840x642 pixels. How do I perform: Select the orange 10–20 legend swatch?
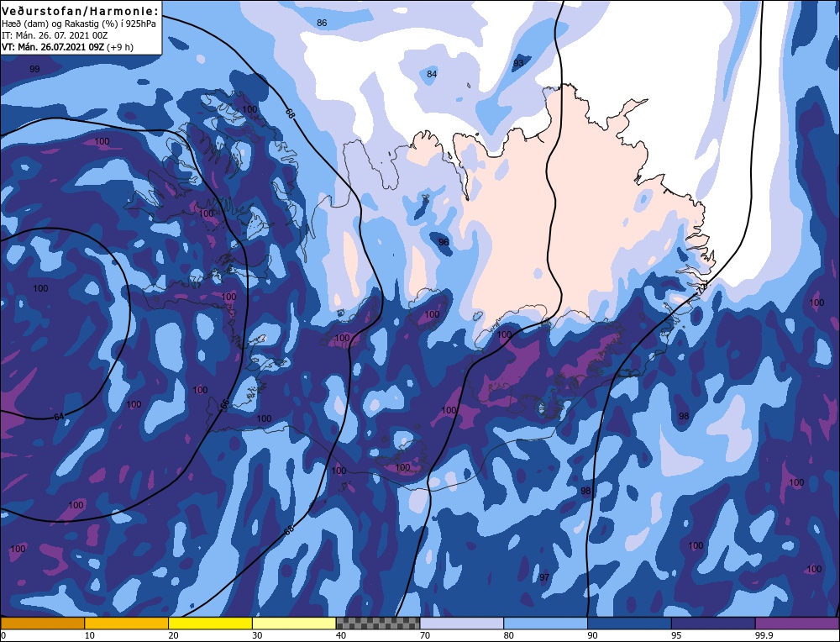point(127,623)
